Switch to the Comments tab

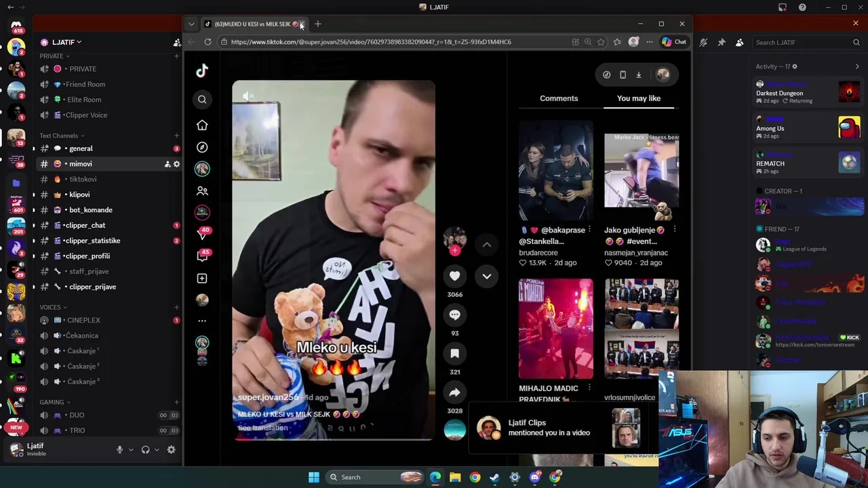coord(559,98)
